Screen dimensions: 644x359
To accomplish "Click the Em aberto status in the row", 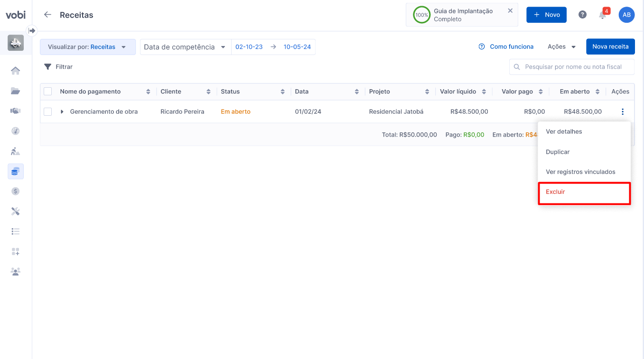I will (235, 112).
